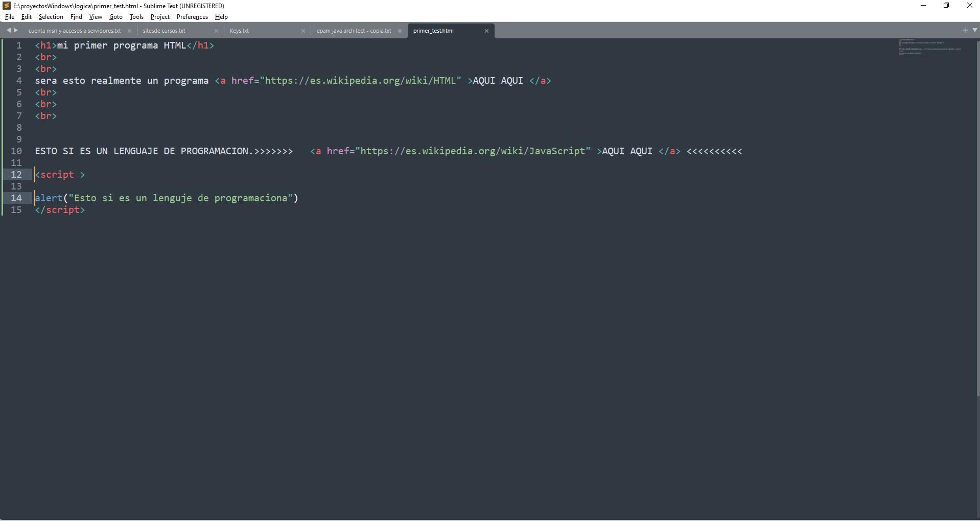Viewport: 980px width, 521px height.
Task: Click the wikipedia JavaScript URL string
Action: point(473,151)
